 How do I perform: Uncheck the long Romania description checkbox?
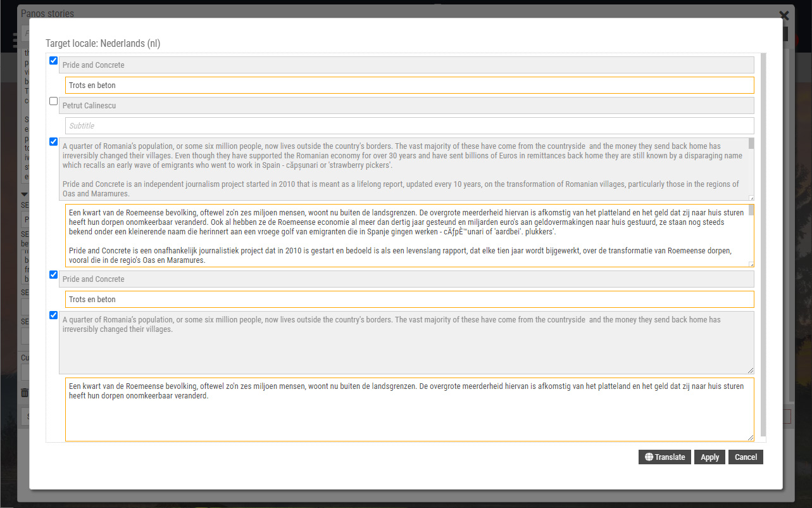(54, 141)
